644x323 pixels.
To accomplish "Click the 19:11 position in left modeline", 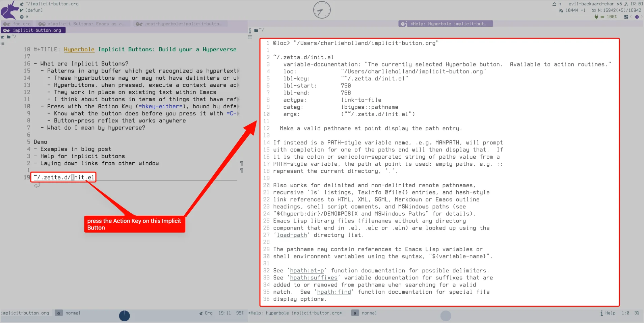I will (224, 313).
